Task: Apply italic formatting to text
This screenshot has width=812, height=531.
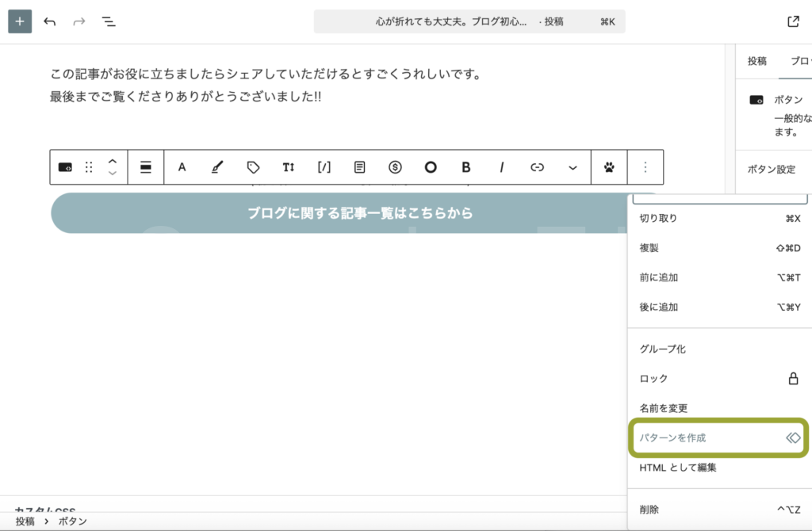Action: point(502,167)
